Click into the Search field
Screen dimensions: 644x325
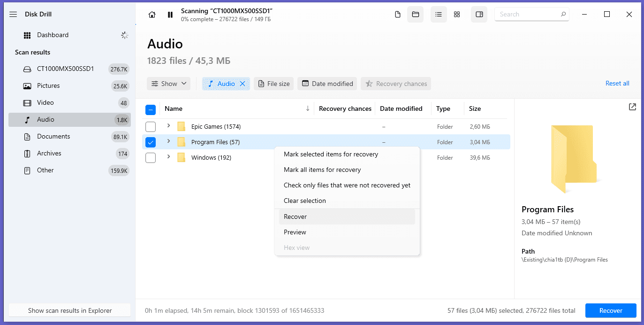pyautogui.click(x=528, y=15)
